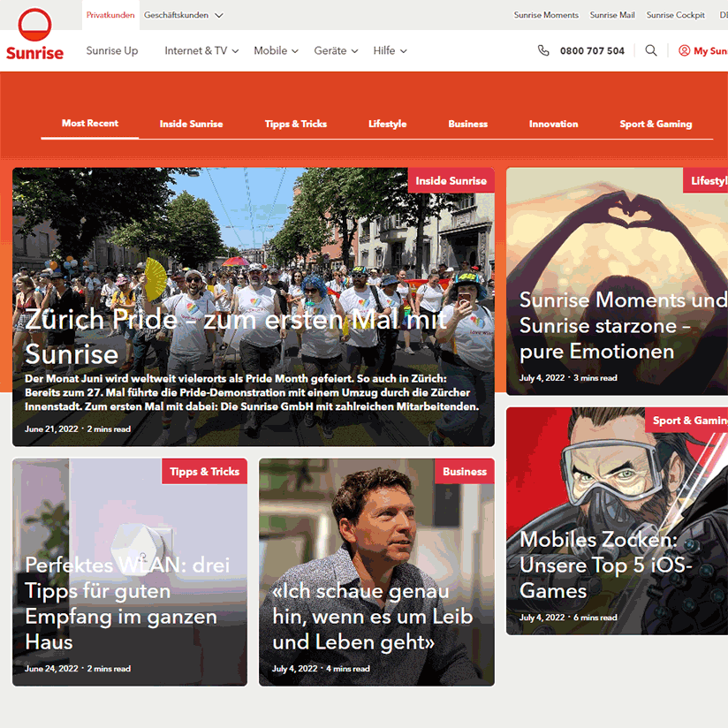Select the Privatkunden tab

click(110, 15)
